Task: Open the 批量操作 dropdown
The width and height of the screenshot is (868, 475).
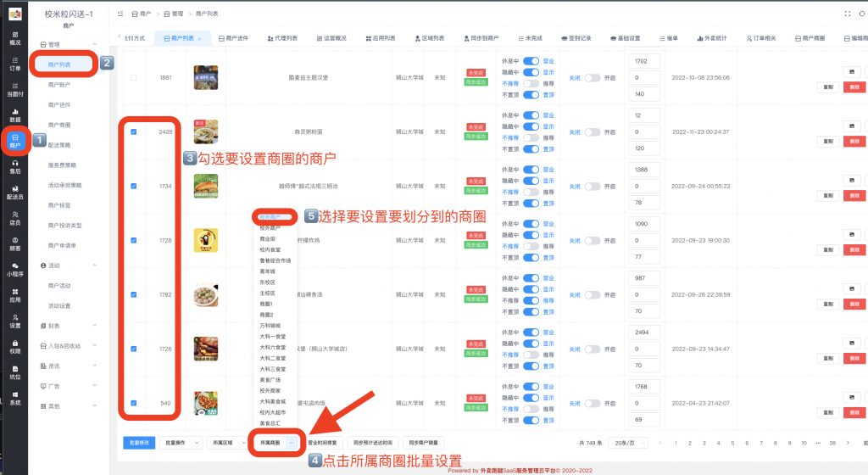Action: [x=181, y=442]
